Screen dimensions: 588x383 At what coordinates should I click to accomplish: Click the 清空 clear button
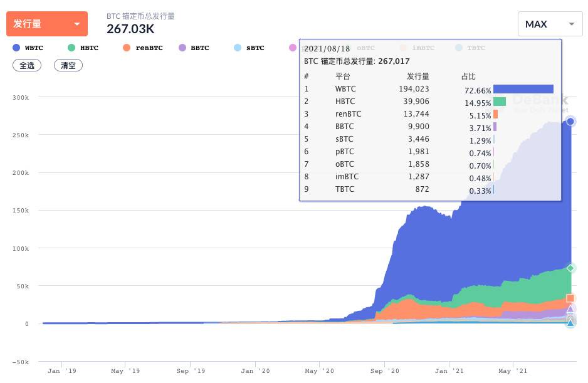68,65
